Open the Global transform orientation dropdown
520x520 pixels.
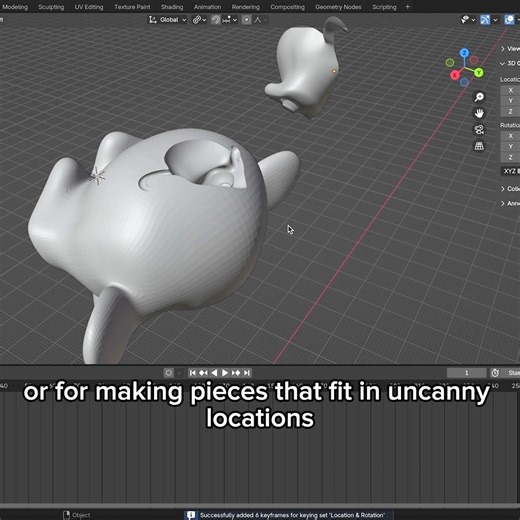(167, 20)
